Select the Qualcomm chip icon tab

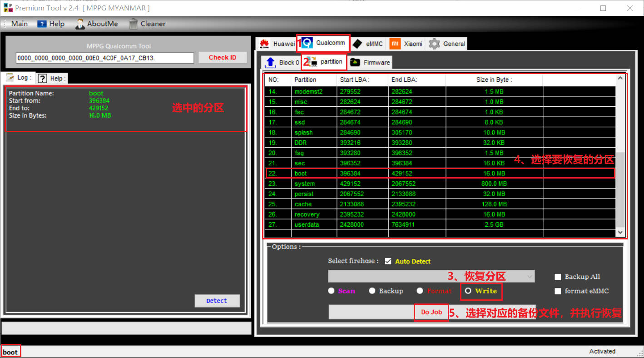tap(307, 43)
